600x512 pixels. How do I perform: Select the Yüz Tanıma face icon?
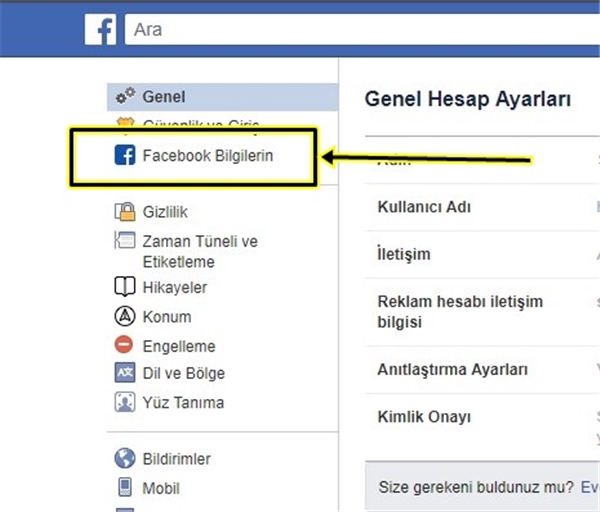point(125,403)
